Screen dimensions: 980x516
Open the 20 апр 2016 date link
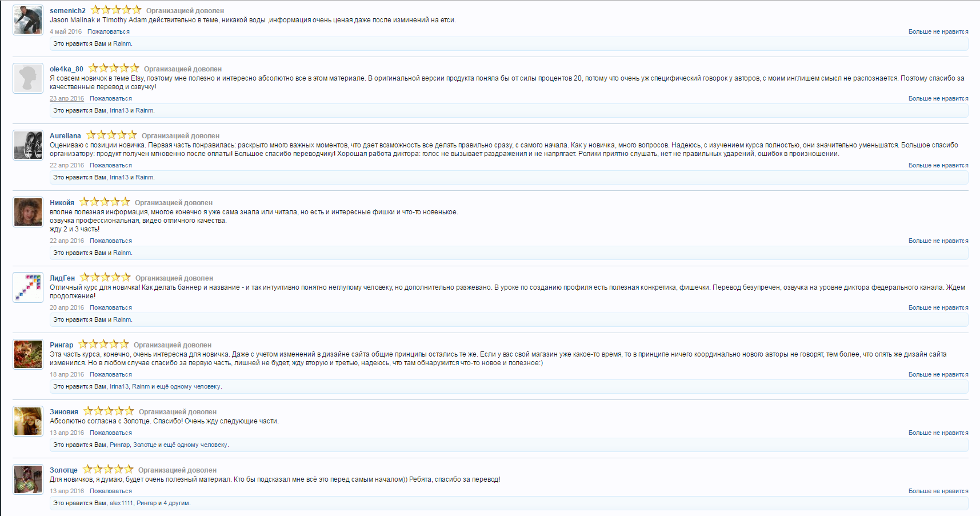67,308
